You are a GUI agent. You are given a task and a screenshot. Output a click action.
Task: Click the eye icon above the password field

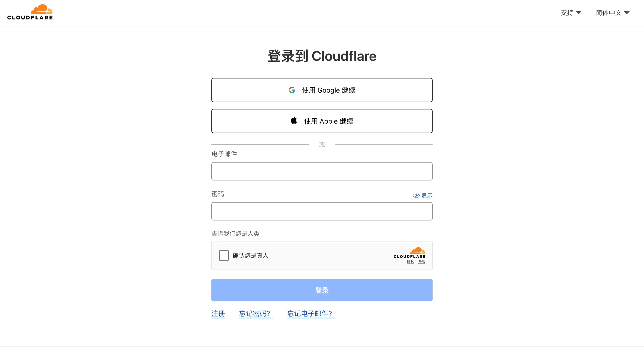click(416, 196)
